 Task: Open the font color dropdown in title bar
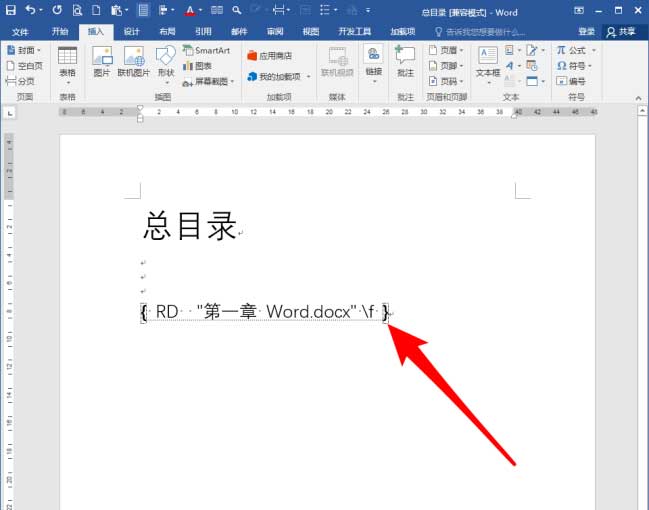click(201, 10)
